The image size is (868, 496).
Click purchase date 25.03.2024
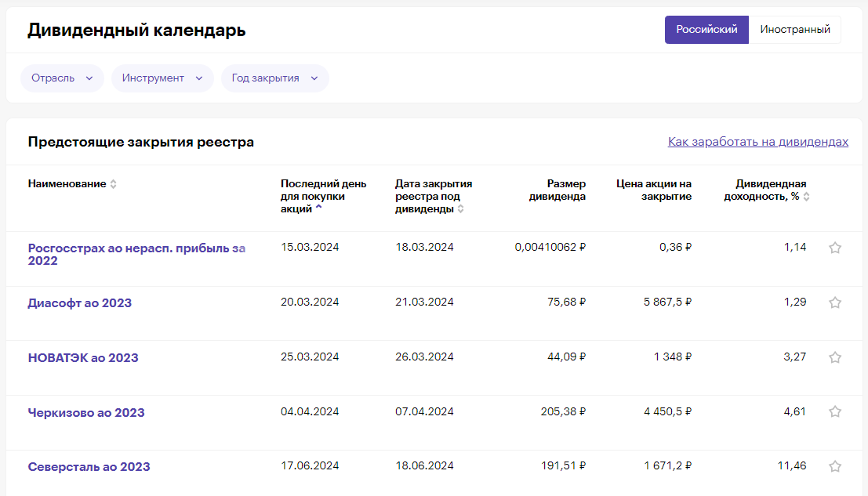point(310,357)
